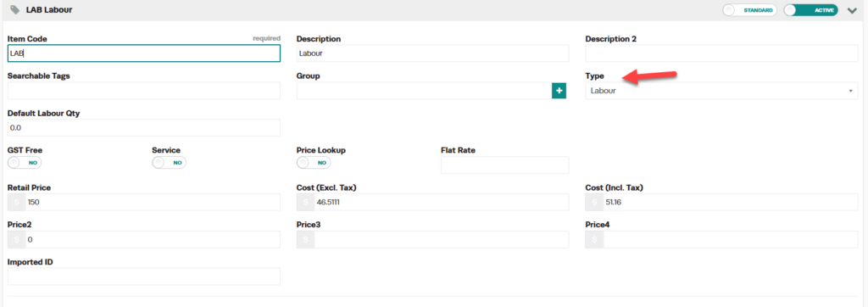
Task: Click the Description field containing Labour
Action: pos(433,53)
